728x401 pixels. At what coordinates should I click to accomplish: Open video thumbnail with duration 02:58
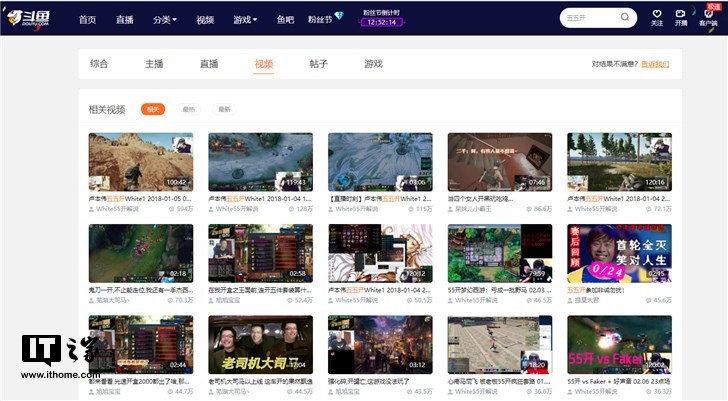tap(260, 253)
